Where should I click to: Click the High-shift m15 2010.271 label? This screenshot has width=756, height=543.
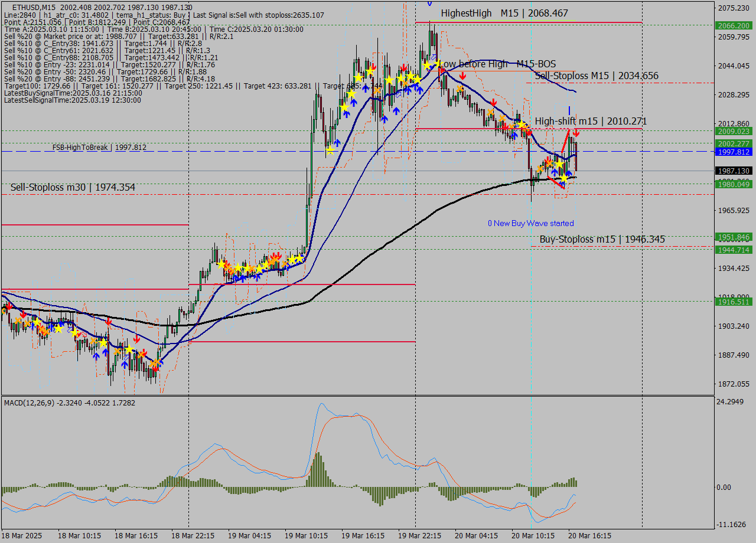[x=591, y=121]
